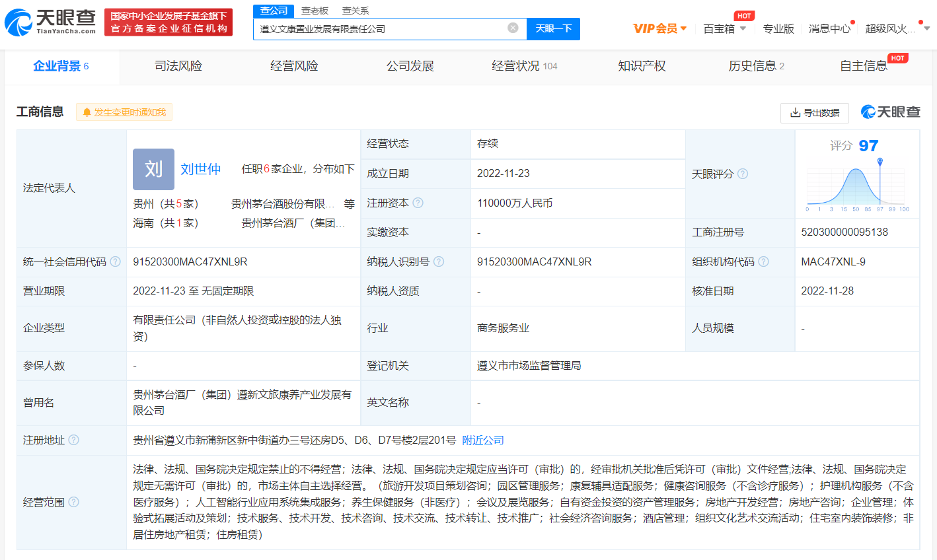Switch to the 查老板 search tab
Screen dimensions: 937x560
[315, 11]
